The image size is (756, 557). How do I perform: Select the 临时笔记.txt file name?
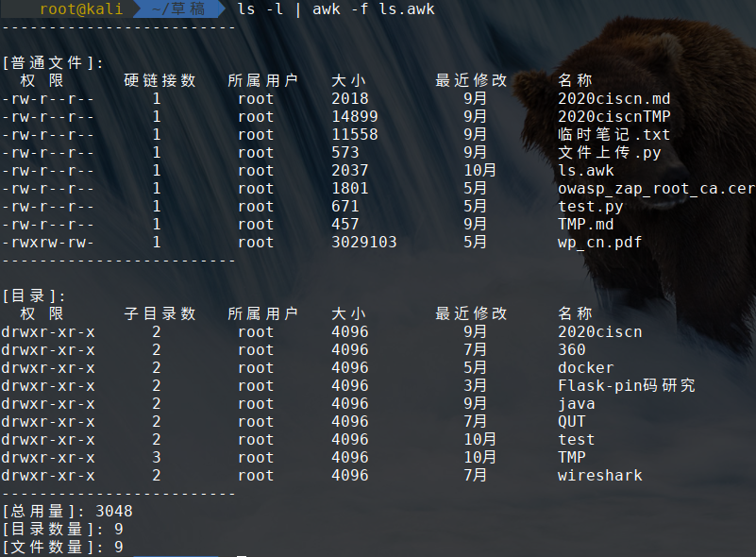[x=613, y=135]
